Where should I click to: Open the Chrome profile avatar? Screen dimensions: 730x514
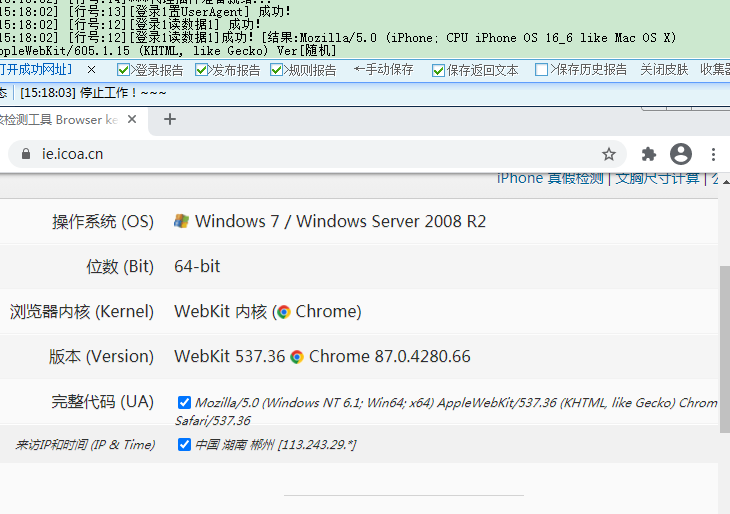point(681,154)
